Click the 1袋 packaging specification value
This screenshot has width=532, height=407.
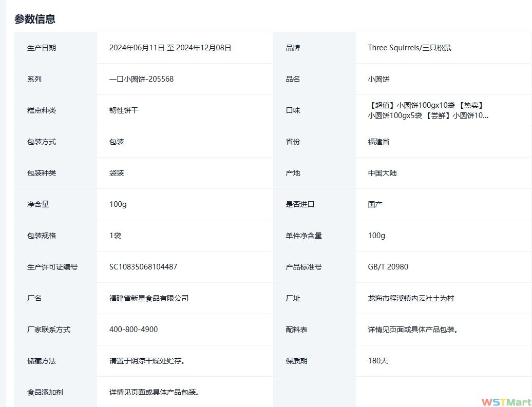pos(115,236)
